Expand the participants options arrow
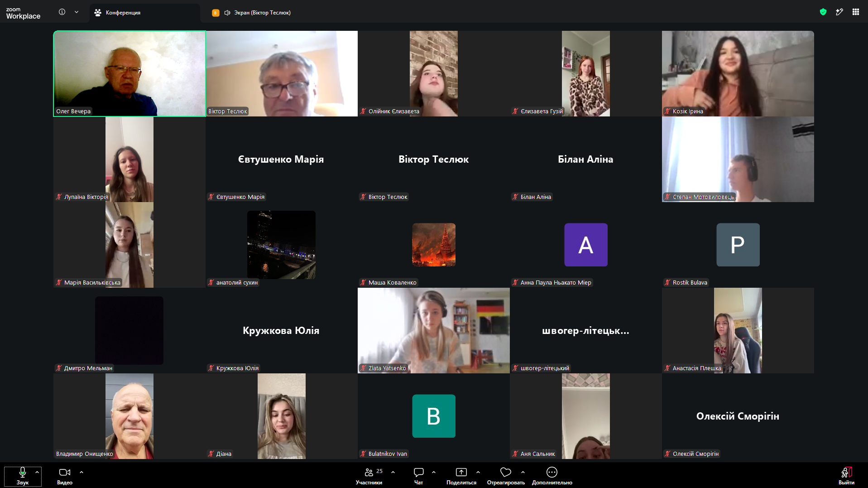The height and width of the screenshot is (488, 868). [x=393, y=472]
